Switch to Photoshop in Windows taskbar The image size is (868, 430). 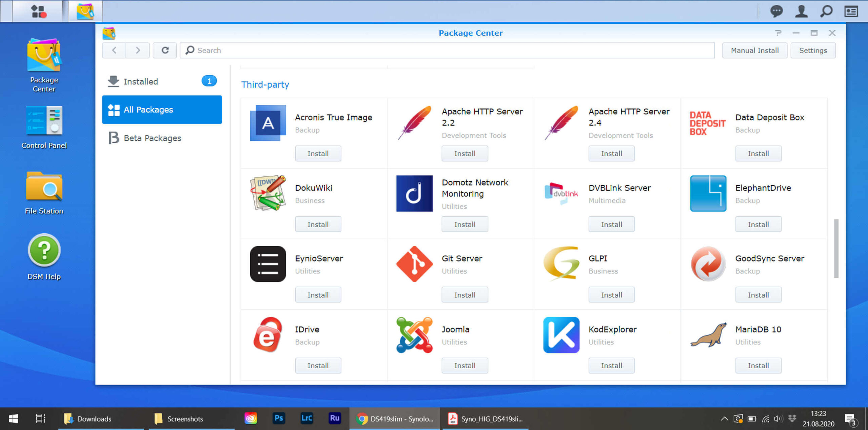tap(279, 418)
